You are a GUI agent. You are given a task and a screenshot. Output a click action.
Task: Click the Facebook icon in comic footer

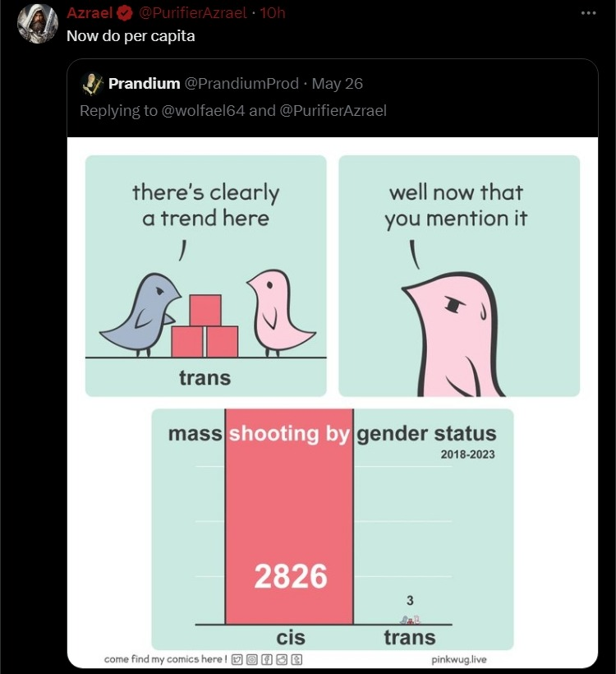coord(267,659)
